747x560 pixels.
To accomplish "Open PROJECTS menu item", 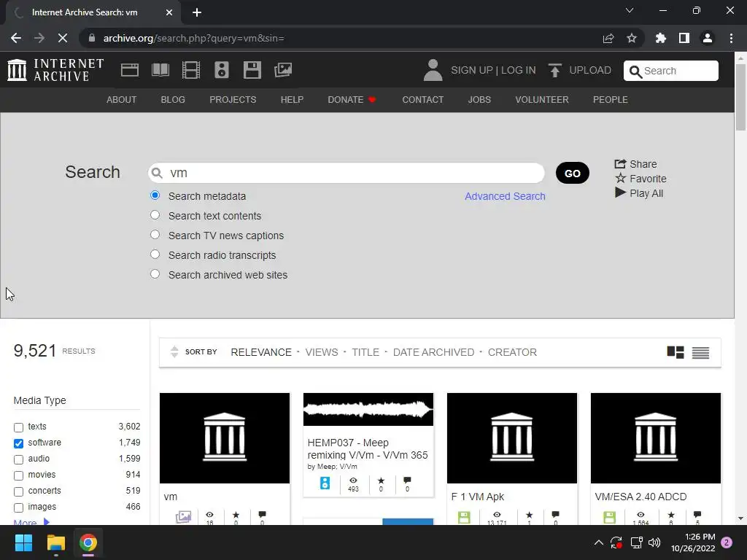I will point(233,99).
